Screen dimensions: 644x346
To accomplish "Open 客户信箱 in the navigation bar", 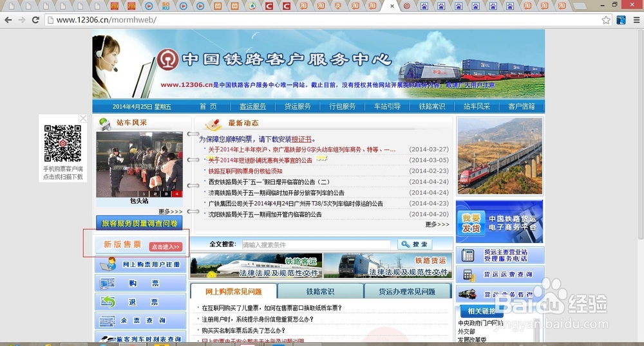I will point(521,107).
